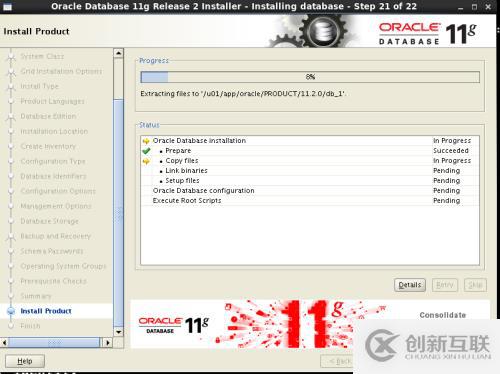
Task: Select the Prerequisite Checks step
Action: pos(53,281)
